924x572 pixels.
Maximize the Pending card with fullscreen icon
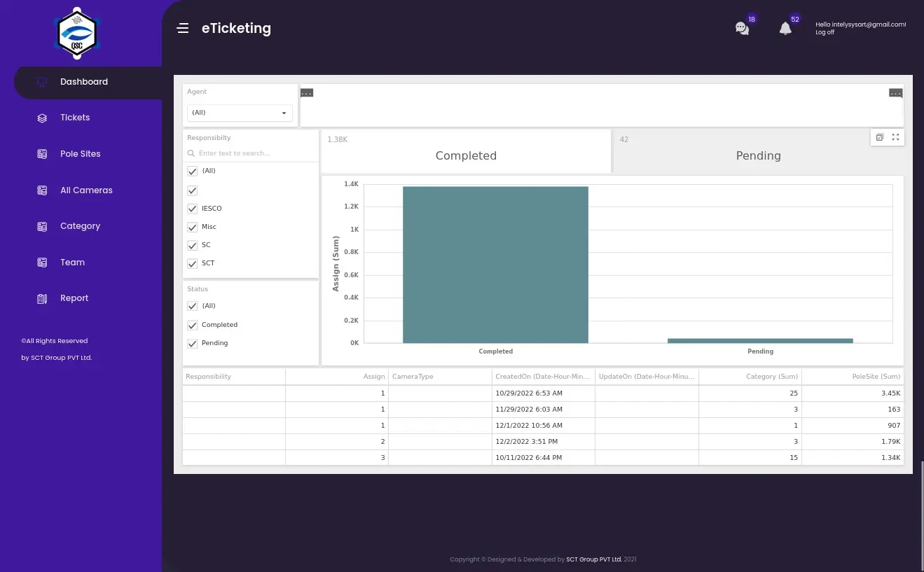point(895,137)
